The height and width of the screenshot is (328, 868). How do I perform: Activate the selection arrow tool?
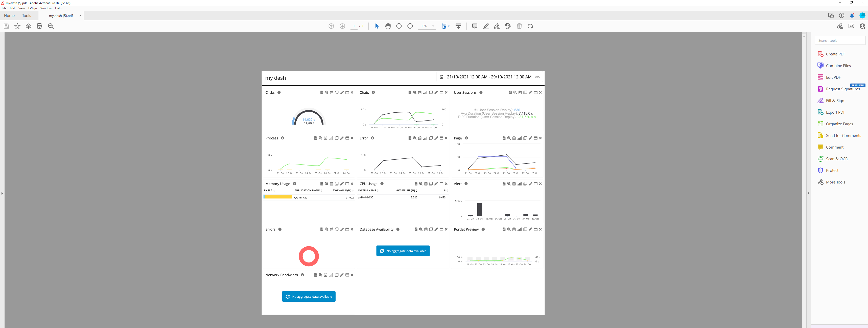[377, 26]
